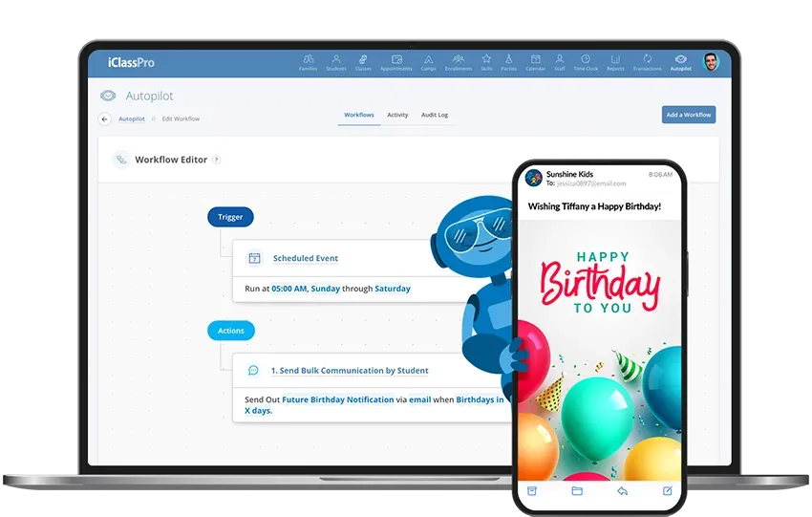Click the Add a Workflow button
This screenshot has width=812, height=517.
[688, 115]
